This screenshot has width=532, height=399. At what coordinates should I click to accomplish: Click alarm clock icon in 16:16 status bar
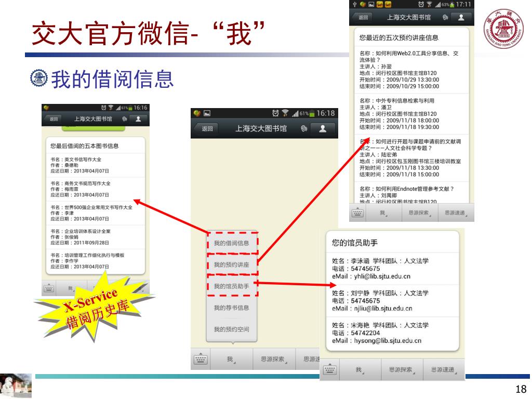point(103,108)
